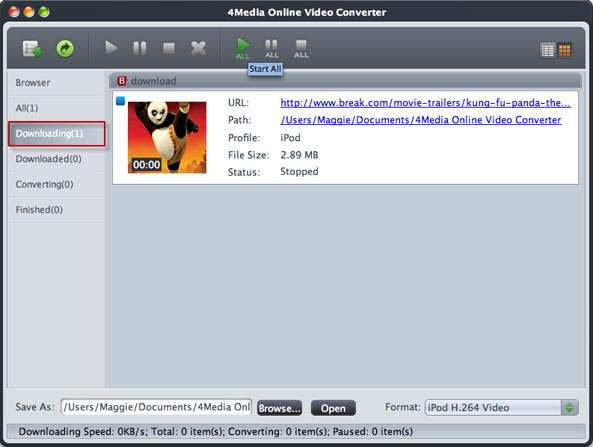Expand the Format iPod H.264 Video dropdown
The image size is (593, 447).
pos(501,408)
